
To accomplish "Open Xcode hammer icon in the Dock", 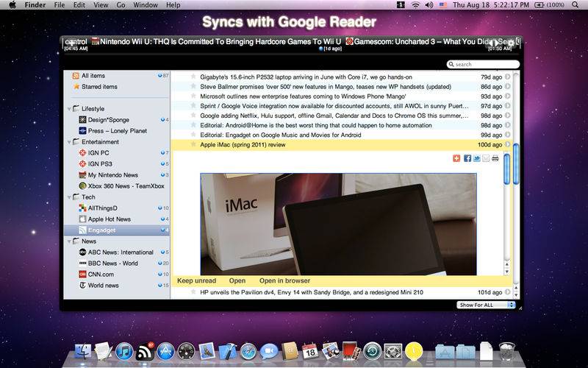I will (227, 352).
